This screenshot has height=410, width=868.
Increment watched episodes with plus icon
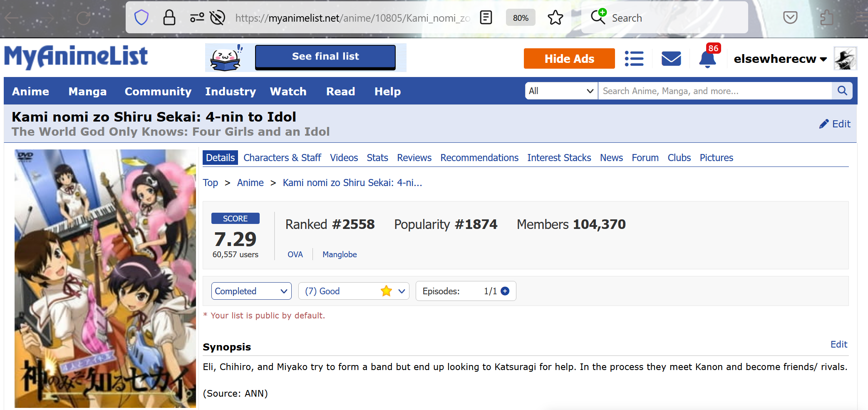(505, 291)
